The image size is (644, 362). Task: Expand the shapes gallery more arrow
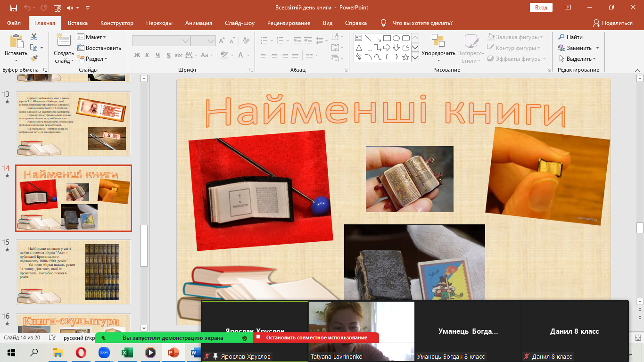tap(415, 58)
